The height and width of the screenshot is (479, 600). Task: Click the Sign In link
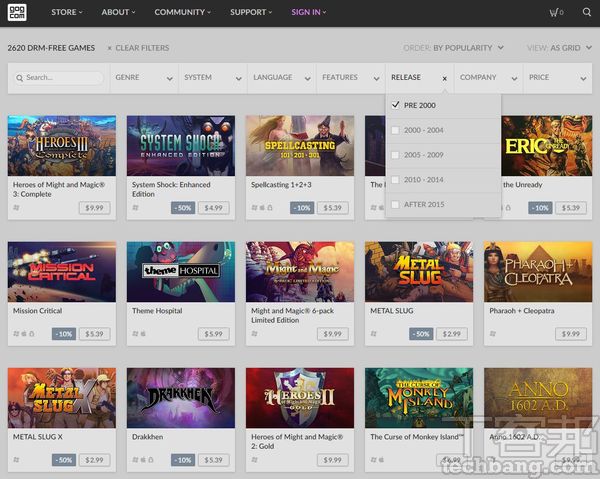coord(309,13)
